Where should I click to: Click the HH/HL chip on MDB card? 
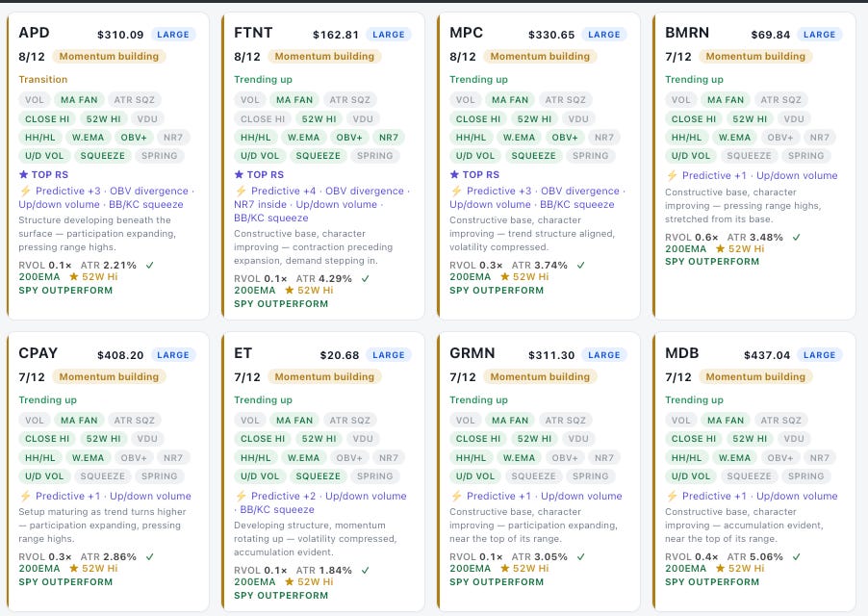[x=686, y=458]
